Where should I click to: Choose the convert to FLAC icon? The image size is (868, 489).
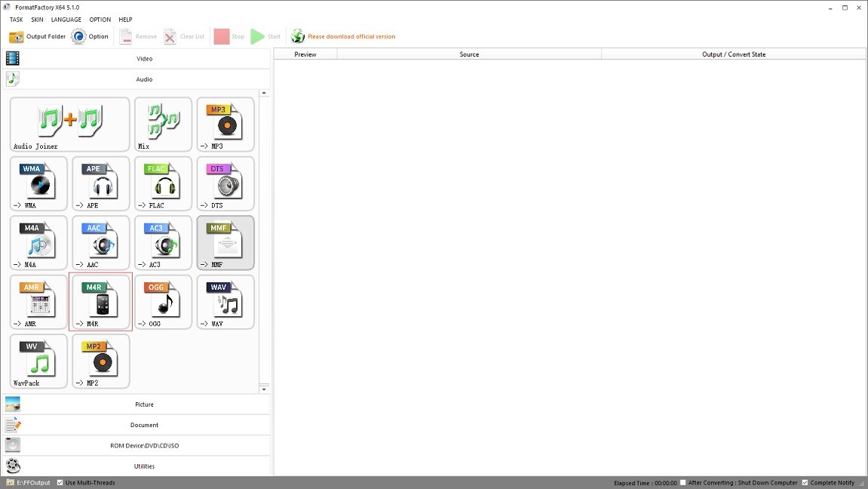164,183
